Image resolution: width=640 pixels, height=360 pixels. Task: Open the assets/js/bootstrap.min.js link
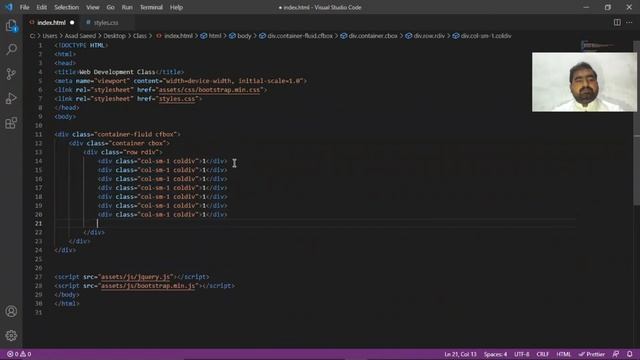pos(148,286)
